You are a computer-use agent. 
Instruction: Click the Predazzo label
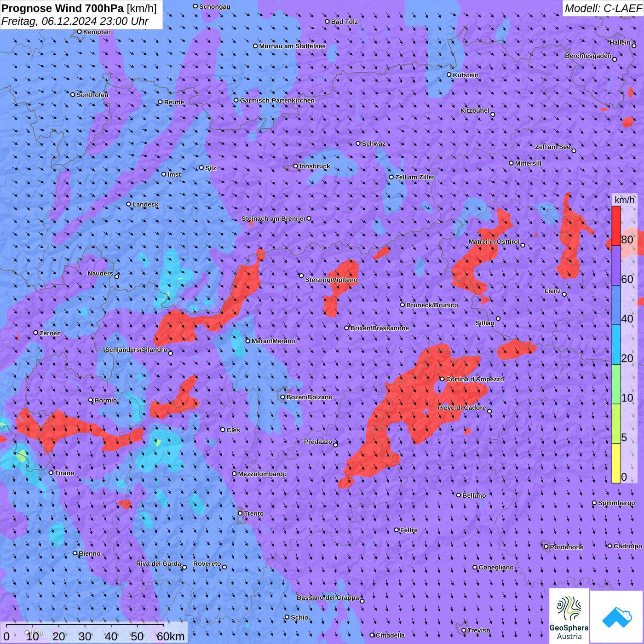pos(318,442)
